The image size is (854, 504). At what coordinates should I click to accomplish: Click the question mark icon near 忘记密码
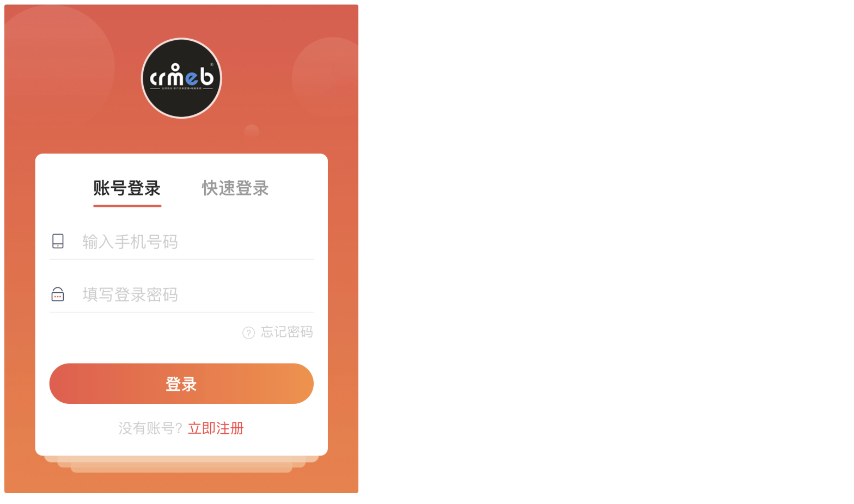click(248, 333)
